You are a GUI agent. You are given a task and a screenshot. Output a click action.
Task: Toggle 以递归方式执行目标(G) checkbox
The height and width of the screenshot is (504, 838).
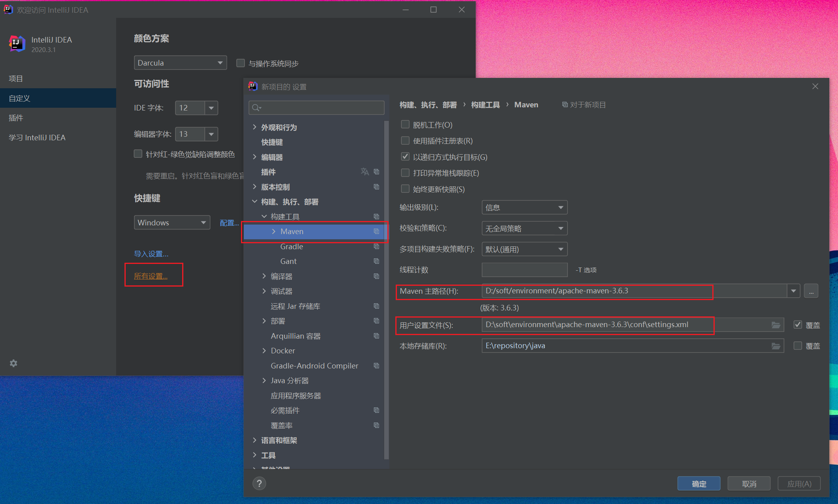click(x=405, y=157)
